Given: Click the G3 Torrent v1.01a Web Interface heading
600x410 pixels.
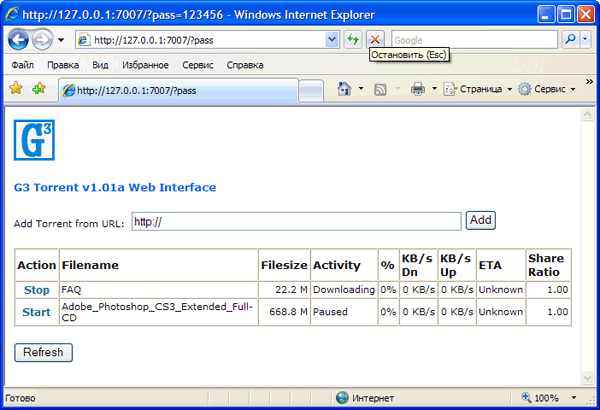Looking at the screenshot, I should tap(115, 188).
